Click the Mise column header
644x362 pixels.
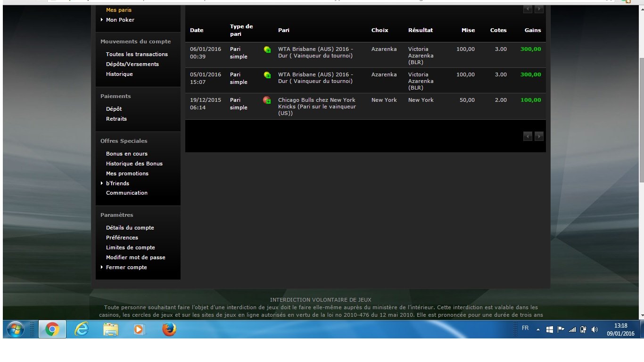pos(468,30)
